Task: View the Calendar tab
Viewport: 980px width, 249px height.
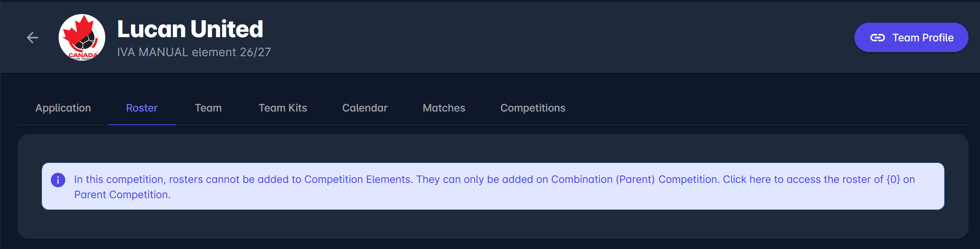Action: coord(365,108)
